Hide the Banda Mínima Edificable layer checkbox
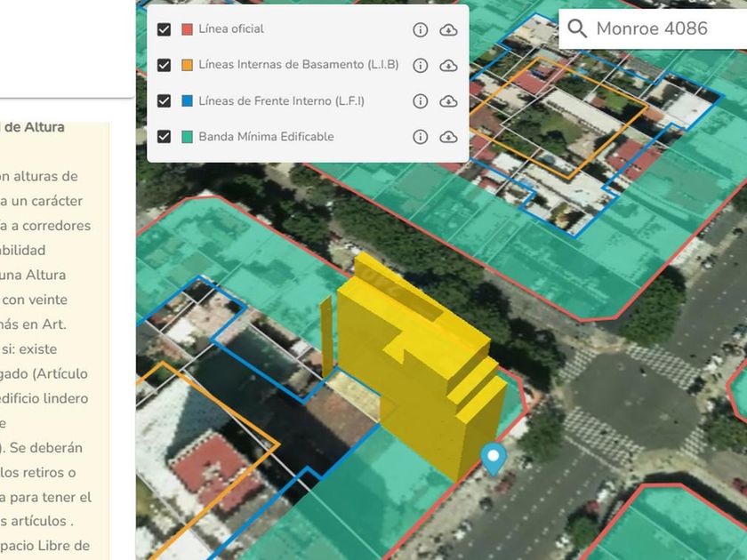 [x=164, y=137]
